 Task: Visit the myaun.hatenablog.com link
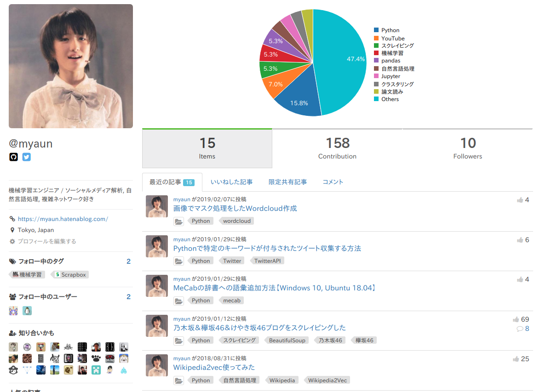pyautogui.click(x=63, y=219)
